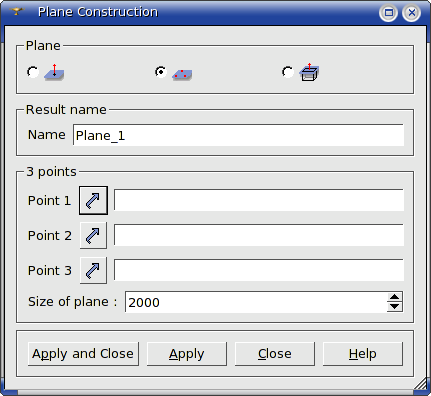Image resolution: width=431 pixels, height=396 pixels.
Task: Select the point and vector radio button
Action: [33, 72]
